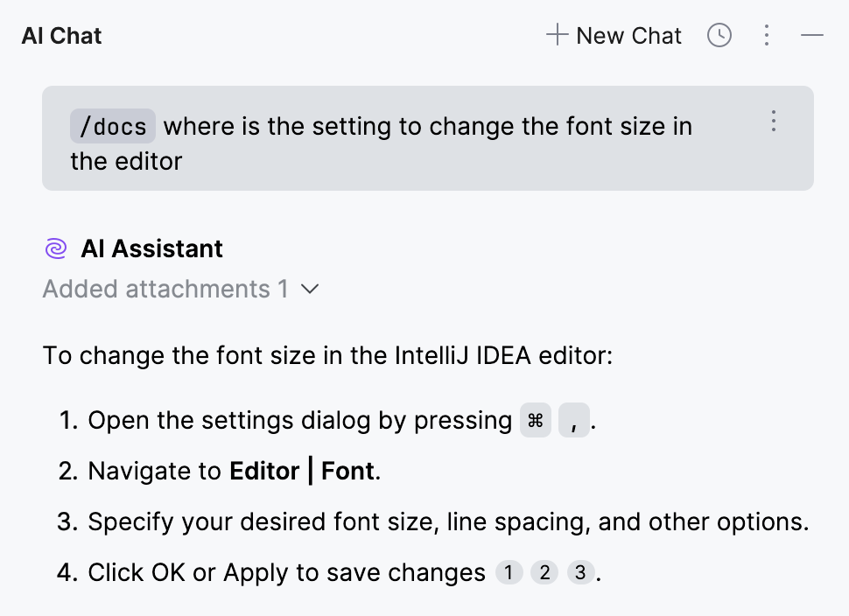
Task: Click the chevron next to Added attachments 1
Action: (x=311, y=289)
